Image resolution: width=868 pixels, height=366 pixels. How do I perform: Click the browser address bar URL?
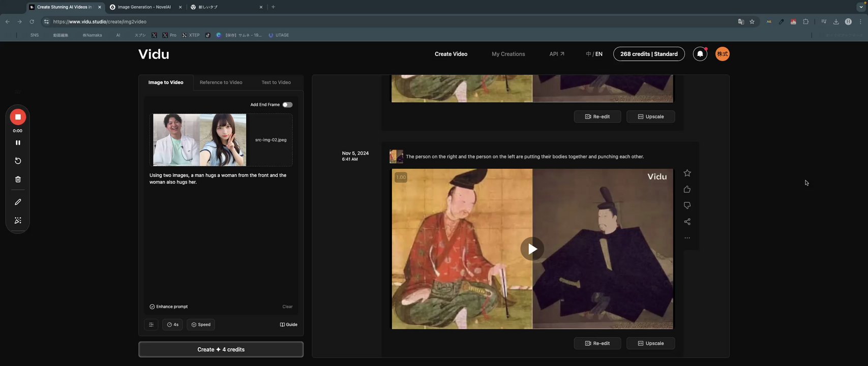[100, 22]
